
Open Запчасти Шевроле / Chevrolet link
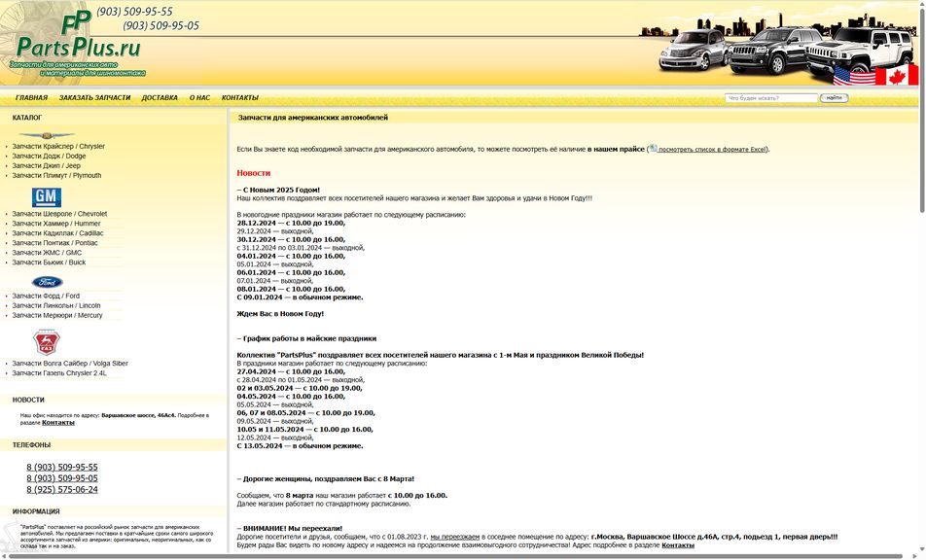[x=59, y=214]
